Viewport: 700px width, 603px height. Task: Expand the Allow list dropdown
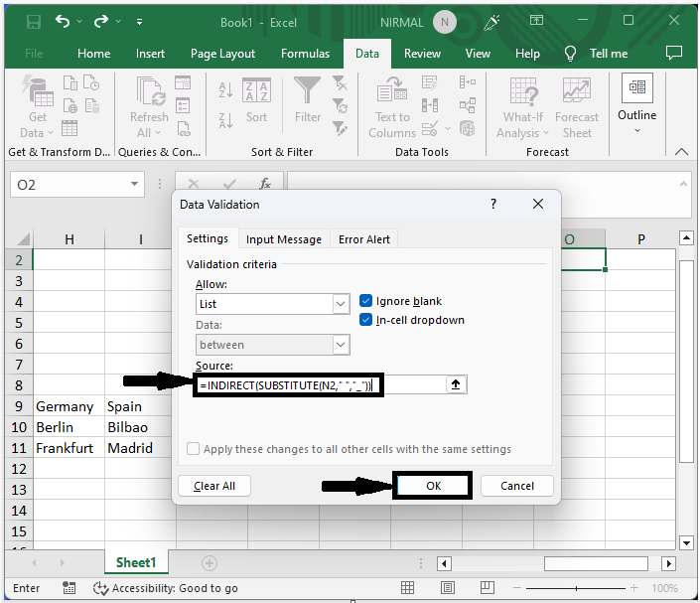[x=341, y=304]
